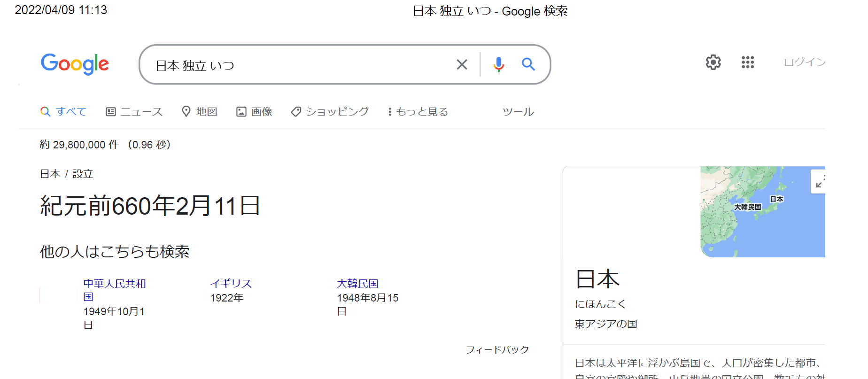The height and width of the screenshot is (379, 868).
Task: Click the blue search magnifier button
Action: point(528,64)
